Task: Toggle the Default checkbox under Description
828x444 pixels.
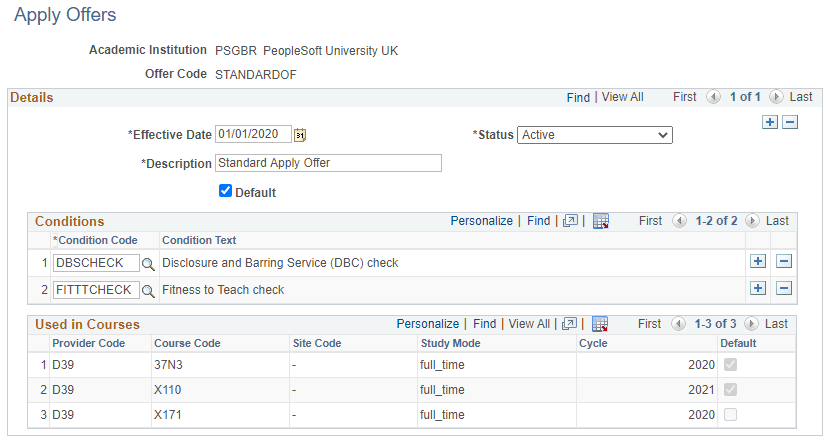Action: 225,191
